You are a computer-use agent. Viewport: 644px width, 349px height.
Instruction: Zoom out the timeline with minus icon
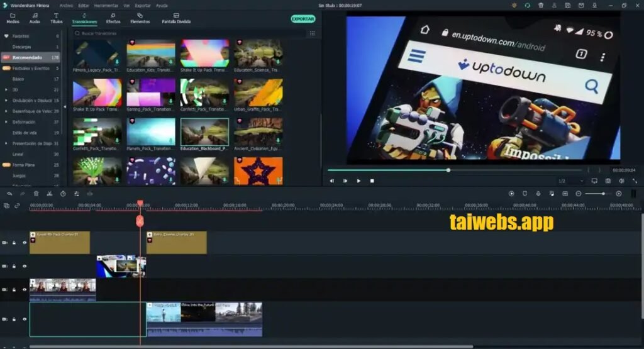579,194
